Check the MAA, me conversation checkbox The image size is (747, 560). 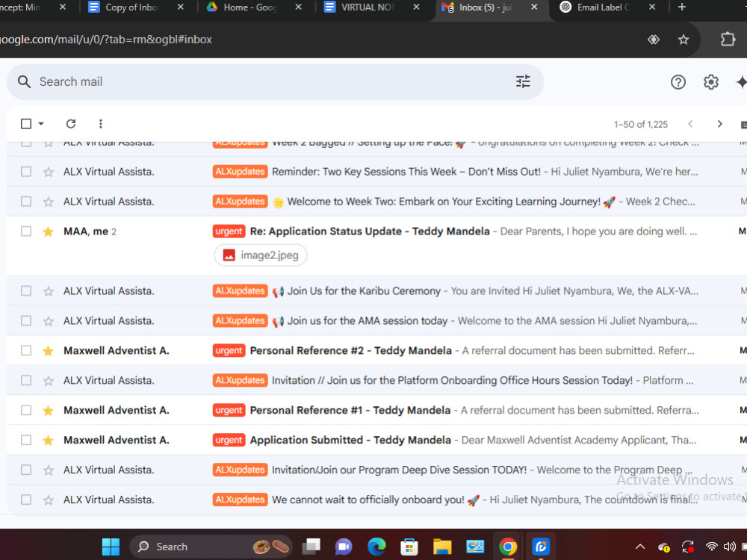[x=26, y=231]
